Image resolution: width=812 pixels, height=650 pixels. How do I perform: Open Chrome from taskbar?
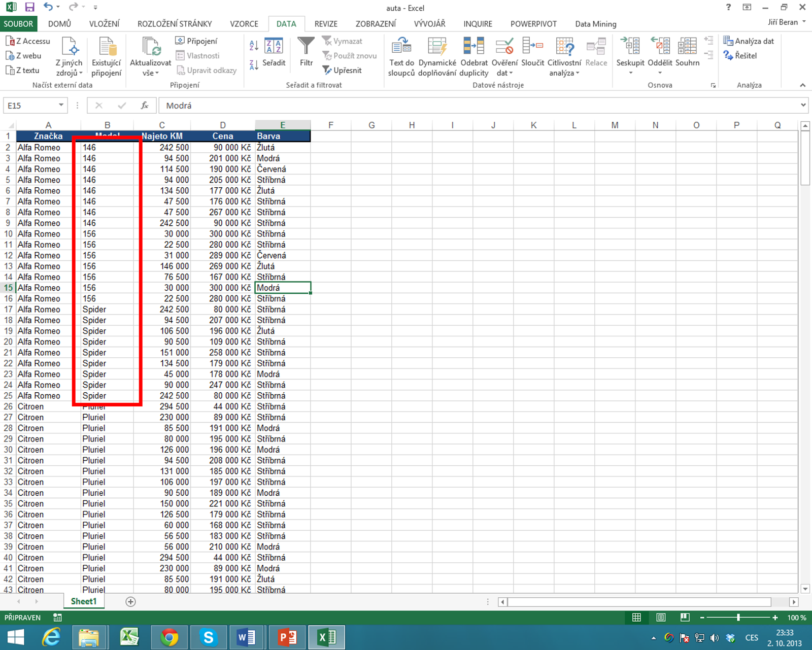pyautogui.click(x=169, y=637)
